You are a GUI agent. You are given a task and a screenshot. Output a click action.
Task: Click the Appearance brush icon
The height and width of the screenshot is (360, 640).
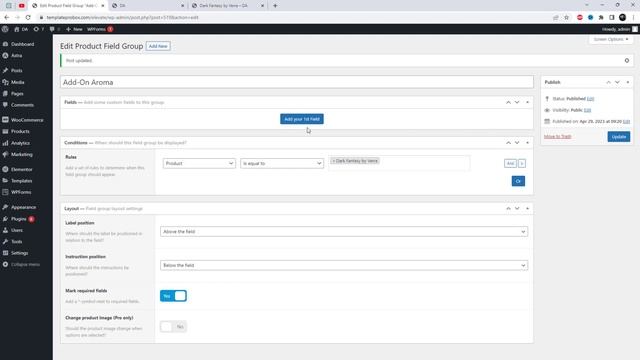5,207
